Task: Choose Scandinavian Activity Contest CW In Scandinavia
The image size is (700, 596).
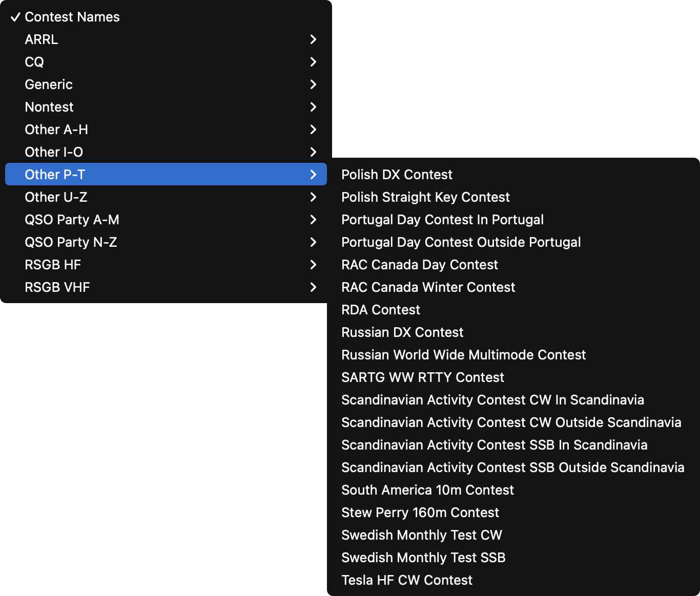Action: point(513,400)
